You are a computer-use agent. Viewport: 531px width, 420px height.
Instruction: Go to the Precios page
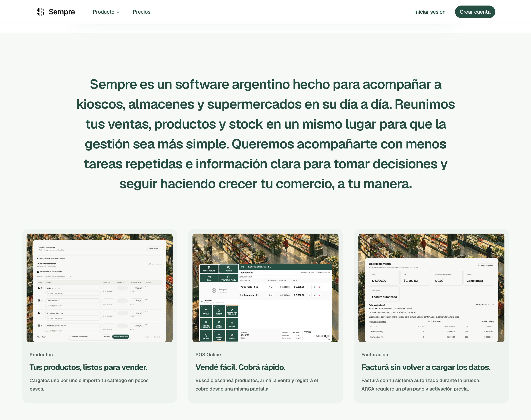141,12
